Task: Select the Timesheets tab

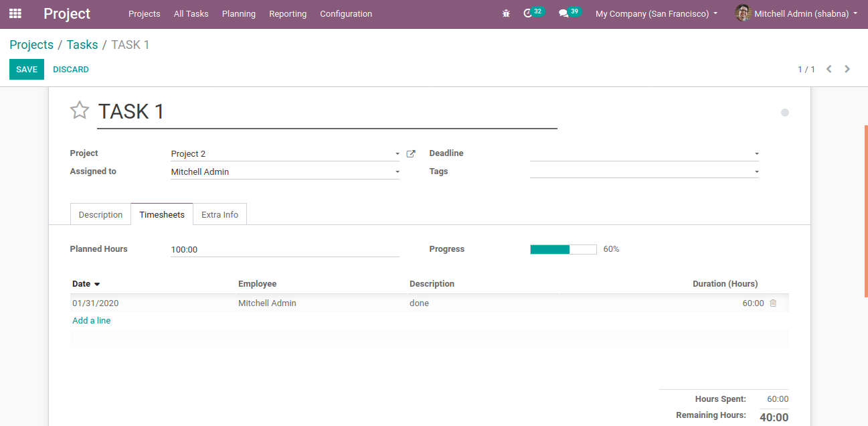Action: (x=162, y=214)
